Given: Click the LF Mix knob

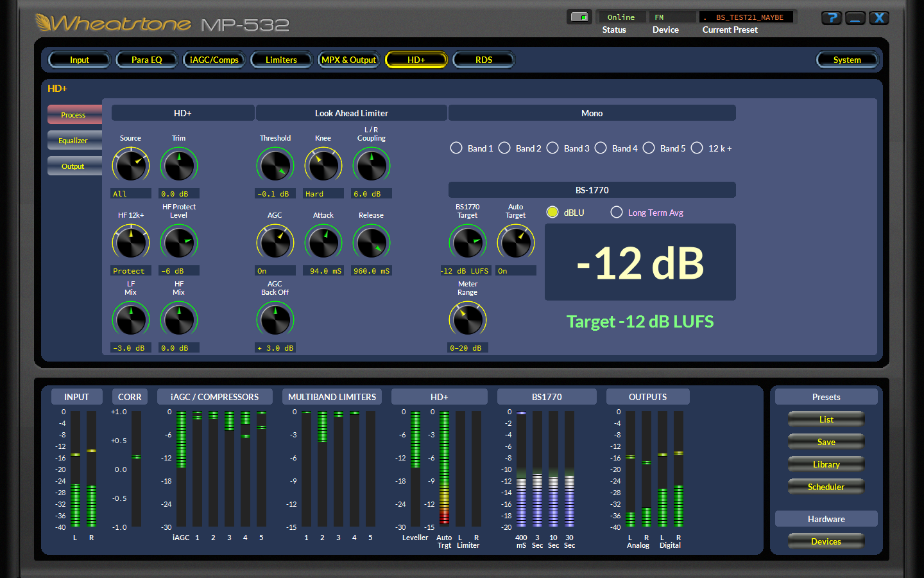Looking at the screenshot, I should point(131,319).
